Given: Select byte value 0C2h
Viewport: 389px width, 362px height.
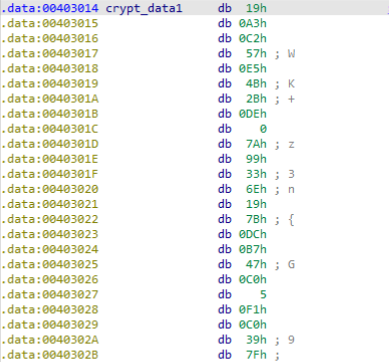Looking at the screenshot, I should (x=253, y=38).
